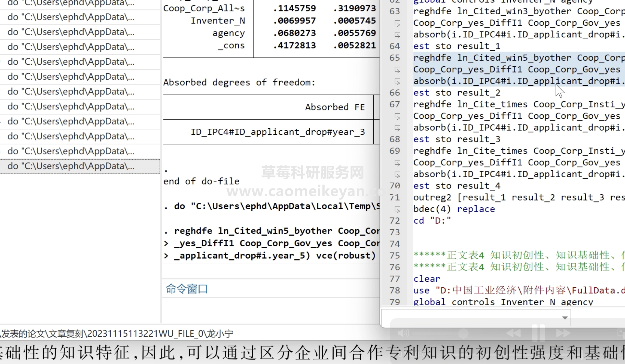Open the dropdown arrow below the do-file editor

pos(565,318)
